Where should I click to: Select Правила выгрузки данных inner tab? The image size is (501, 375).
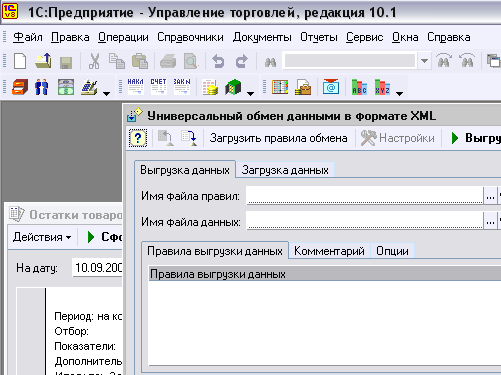pos(215,251)
